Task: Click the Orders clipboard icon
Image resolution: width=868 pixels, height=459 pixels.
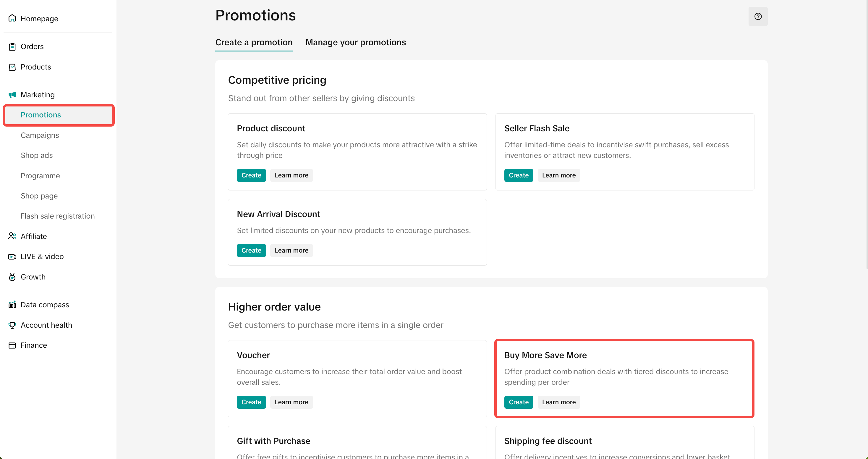Action: point(12,46)
